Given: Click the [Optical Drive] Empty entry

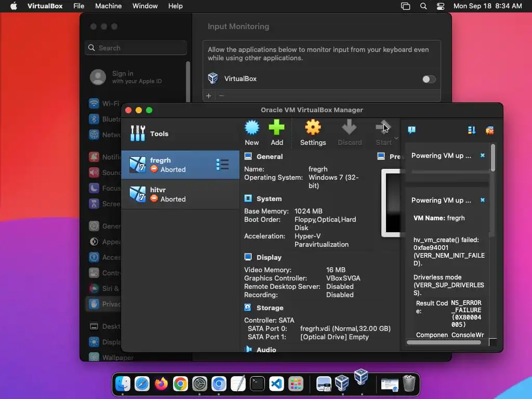Looking at the screenshot, I should pyautogui.click(x=334, y=337).
